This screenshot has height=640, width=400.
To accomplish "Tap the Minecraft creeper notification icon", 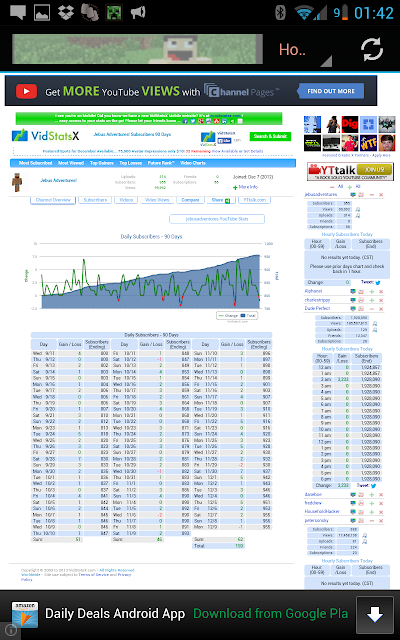I will pyautogui.click(x=115, y=13).
